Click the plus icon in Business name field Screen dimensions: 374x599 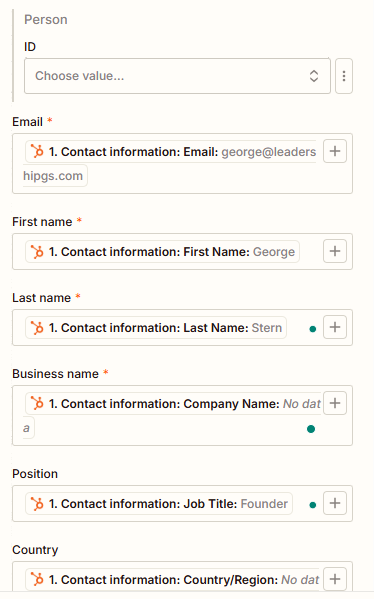tap(335, 403)
